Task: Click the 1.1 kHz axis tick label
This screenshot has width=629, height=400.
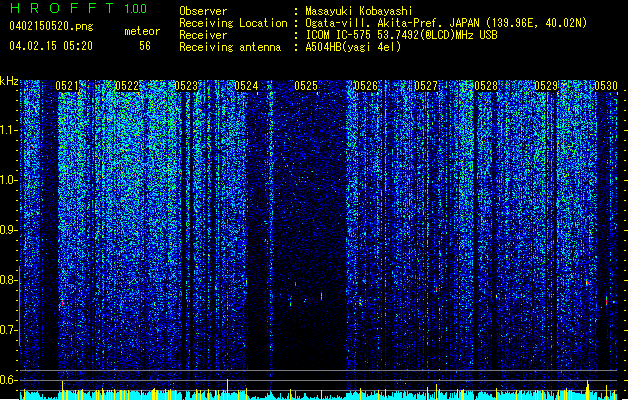Action: (9, 131)
